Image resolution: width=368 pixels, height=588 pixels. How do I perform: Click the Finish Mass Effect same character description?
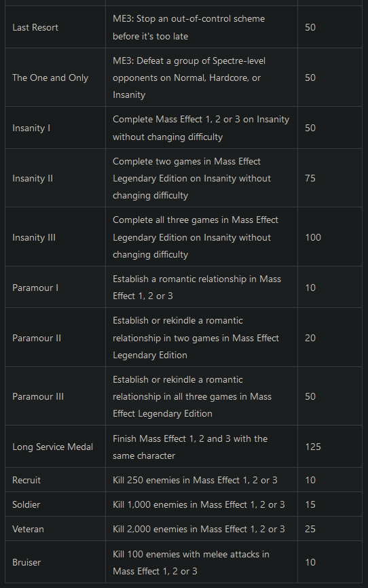click(x=190, y=447)
